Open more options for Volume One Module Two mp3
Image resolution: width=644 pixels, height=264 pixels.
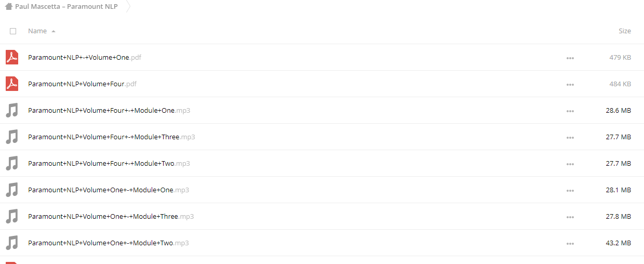tap(570, 243)
